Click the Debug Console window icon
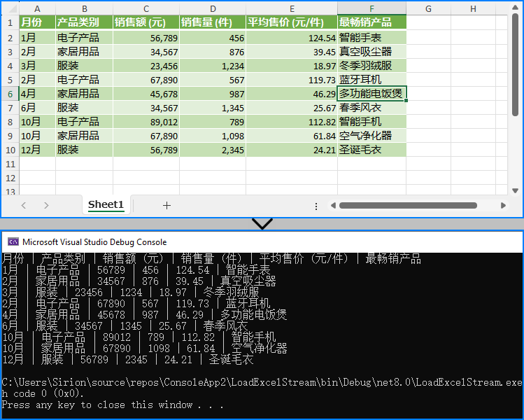Screen dimensions: 524x420 [13, 241]
